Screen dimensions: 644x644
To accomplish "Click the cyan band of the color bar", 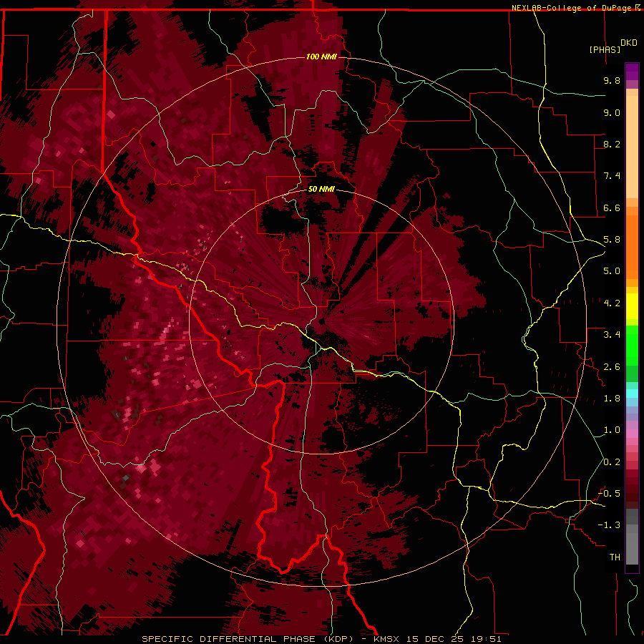I will [x=632, y=394].
